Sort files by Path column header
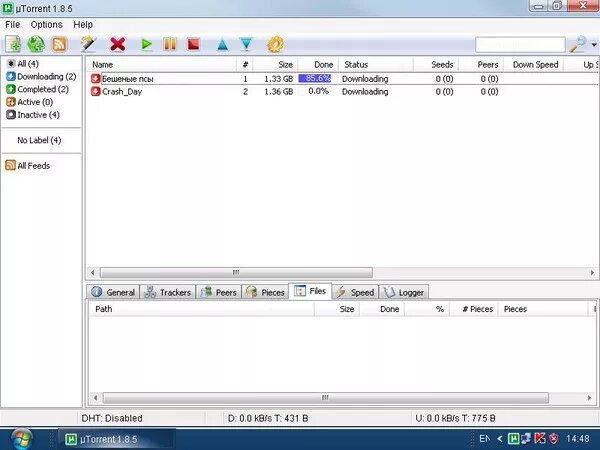The height and width of the screenshot is (450, 600). pyautogui.click(x=202, y=309)
